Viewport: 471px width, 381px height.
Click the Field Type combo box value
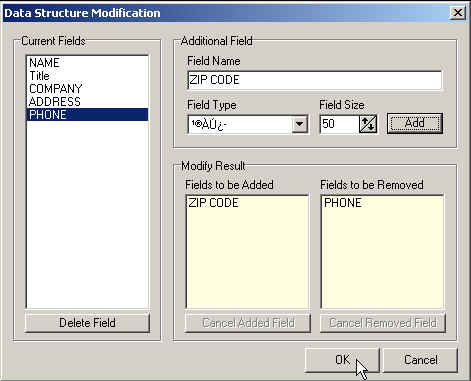point(240,124)
